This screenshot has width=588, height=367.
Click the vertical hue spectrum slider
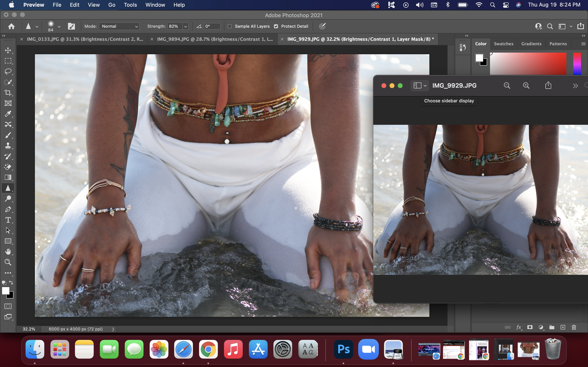(577, 64)
